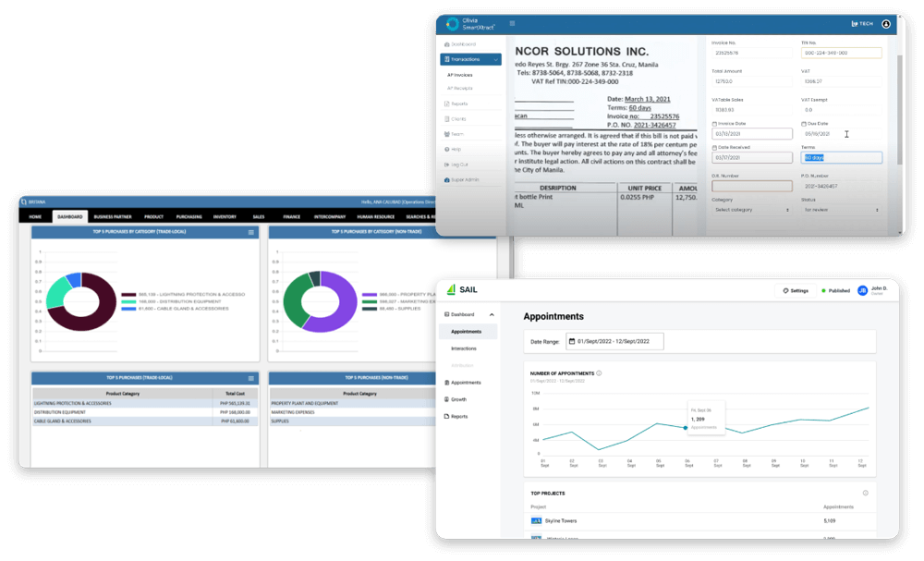The width and height of the screenshot is (924, 561).
Task: Open Growth in the SAIL sidebar
Action: 456,399
